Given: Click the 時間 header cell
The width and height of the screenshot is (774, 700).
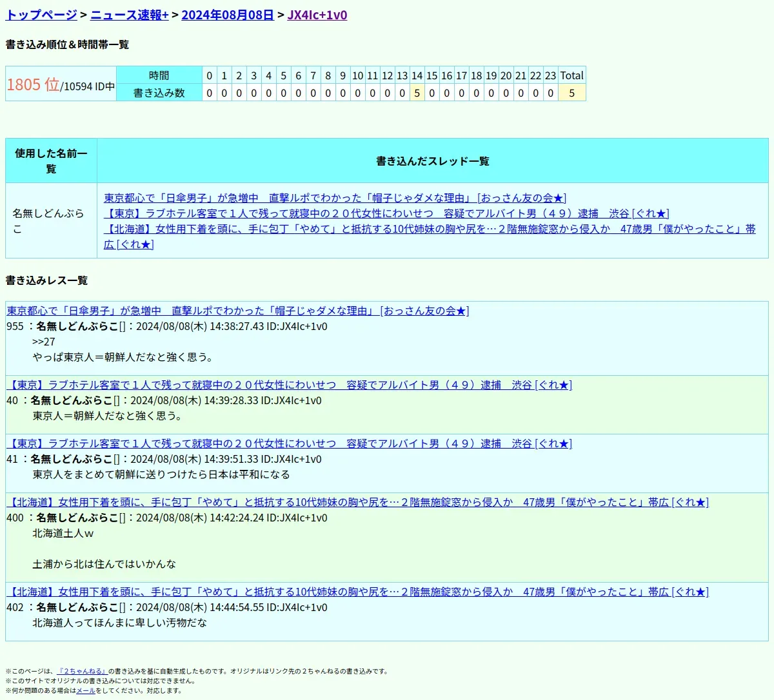Looking at the screenshot, I should tap(159, 75).
